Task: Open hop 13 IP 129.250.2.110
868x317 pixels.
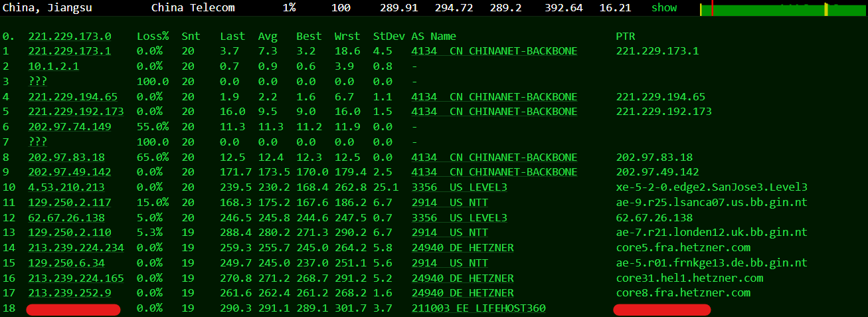Action: 69,233
